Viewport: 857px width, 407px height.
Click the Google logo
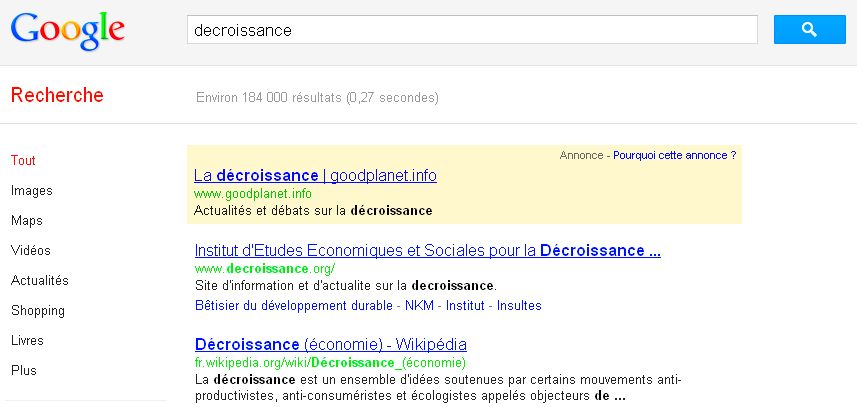point(68,31)
